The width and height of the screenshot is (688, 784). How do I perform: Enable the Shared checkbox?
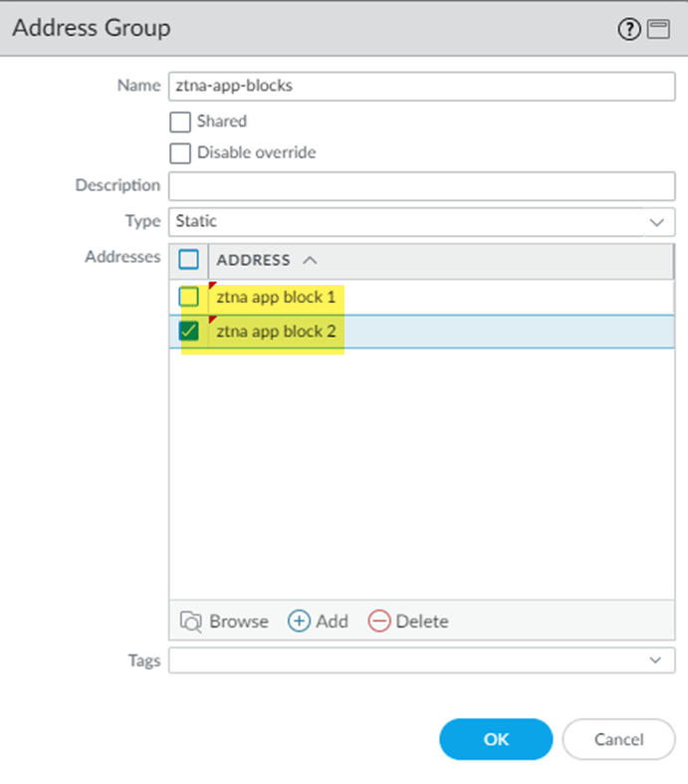click(180, 122)
